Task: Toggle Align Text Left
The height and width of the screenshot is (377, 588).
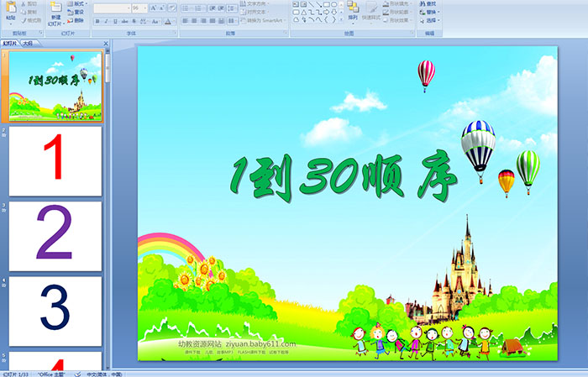Action: [x=186, y=21]
